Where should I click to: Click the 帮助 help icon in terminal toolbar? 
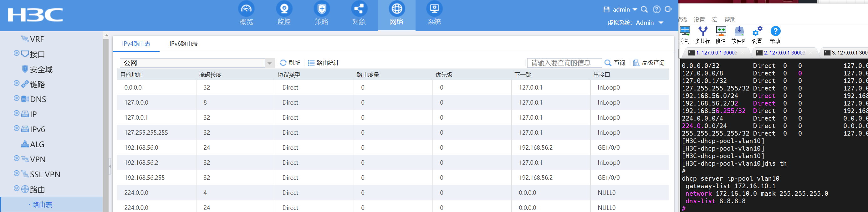(x=775, y=31)
